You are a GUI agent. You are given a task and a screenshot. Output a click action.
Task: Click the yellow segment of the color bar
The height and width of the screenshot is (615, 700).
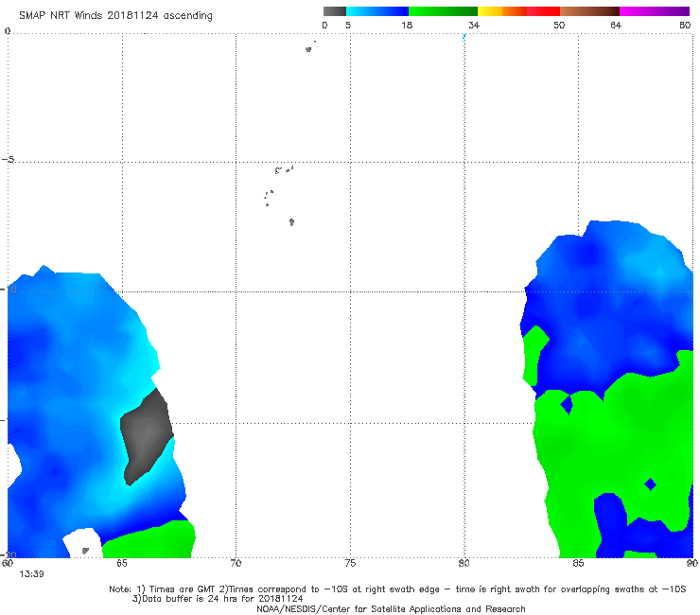tap(490, 11)
